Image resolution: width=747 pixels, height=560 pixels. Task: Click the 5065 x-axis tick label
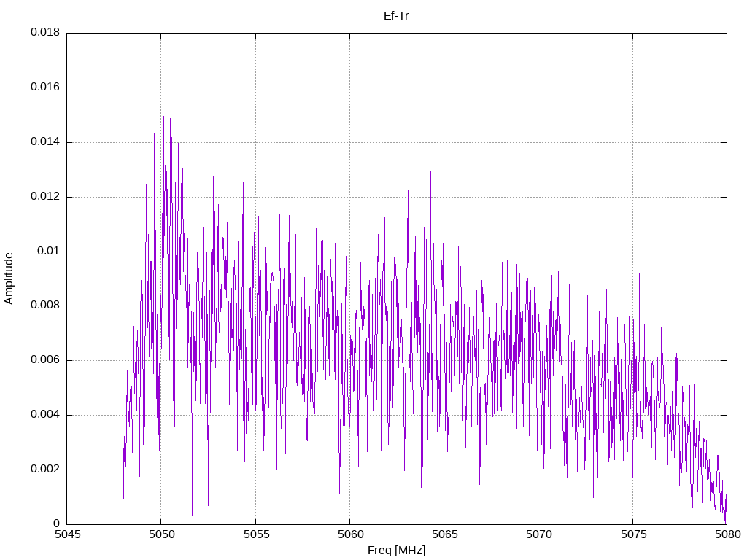point(445,534)
